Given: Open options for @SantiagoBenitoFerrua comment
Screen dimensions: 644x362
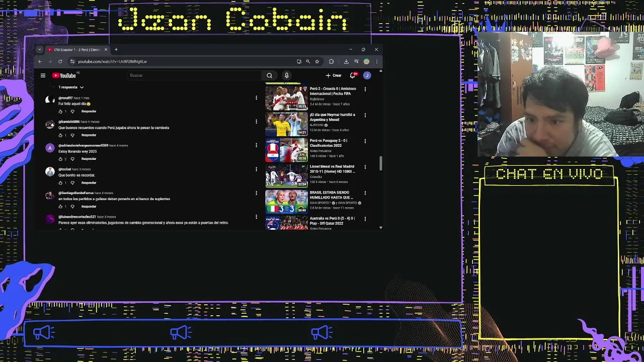Looking at the screenshot, I should [x=256, y=193].
